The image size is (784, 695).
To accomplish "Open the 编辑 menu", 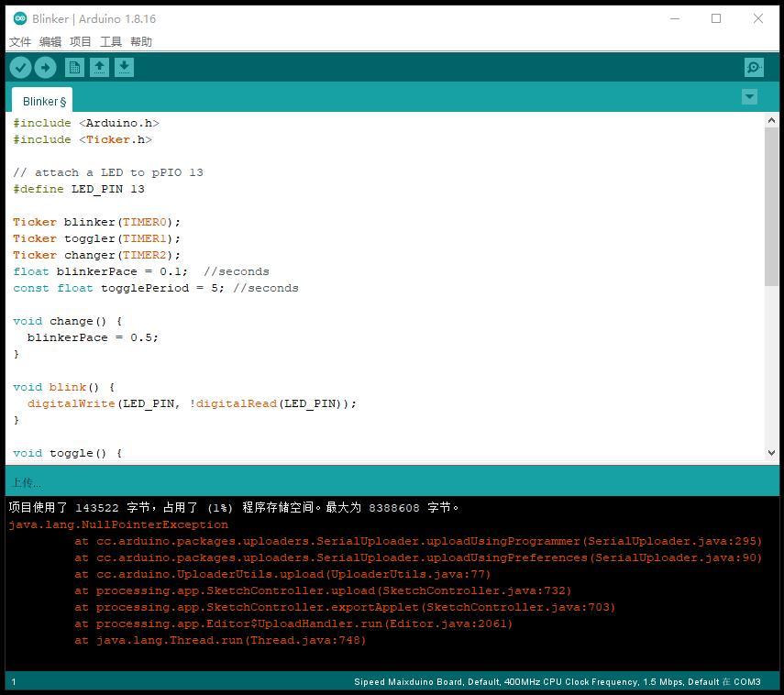I will [x=50, y=42].
